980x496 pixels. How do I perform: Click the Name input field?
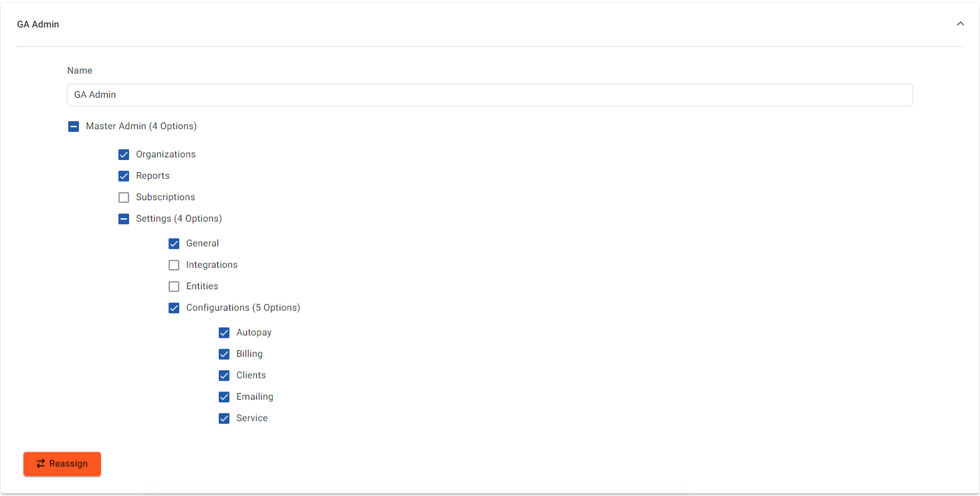[x=489, y=95]
